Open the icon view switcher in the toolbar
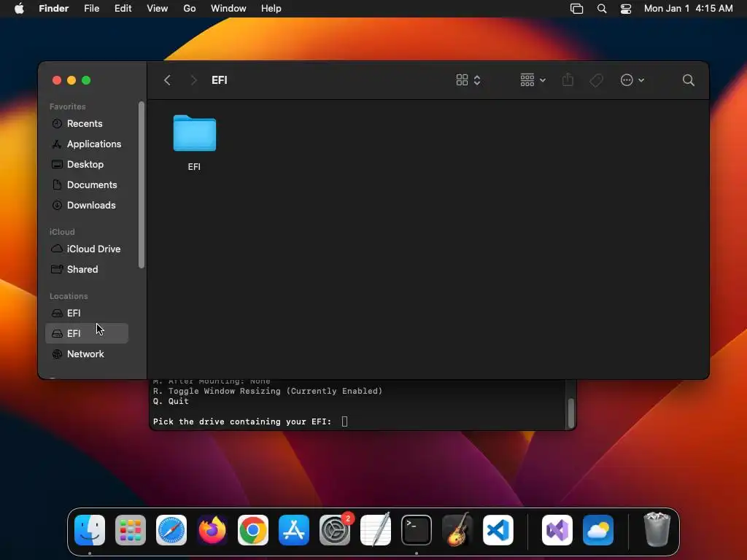The width and height of the screenshot is (747, 560). click(x=468, y=80)
